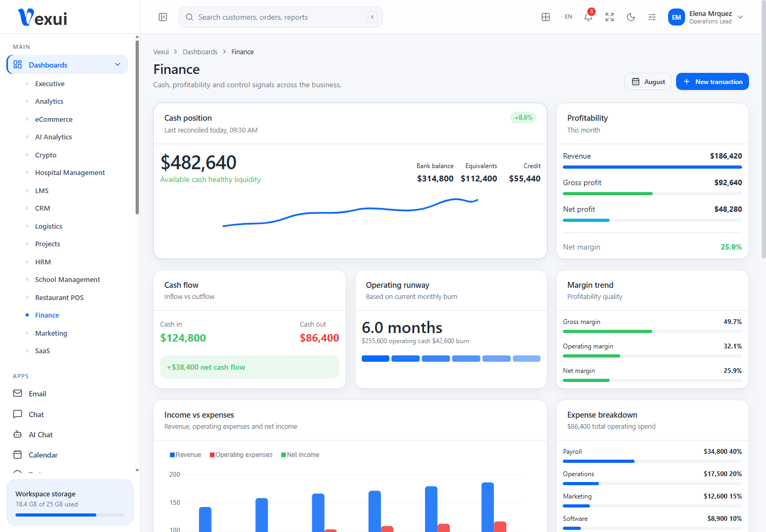The image size is (766, 532).
Task: Collapse sidebar with the panel toggle icon
Action: point(163,17)
